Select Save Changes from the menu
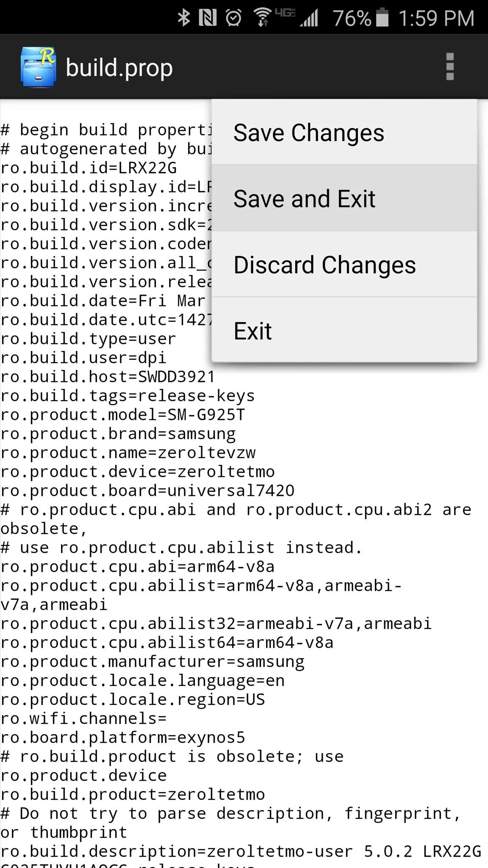Screen dimensions: 488x868 pyautogui.click(x=344, y=132)
